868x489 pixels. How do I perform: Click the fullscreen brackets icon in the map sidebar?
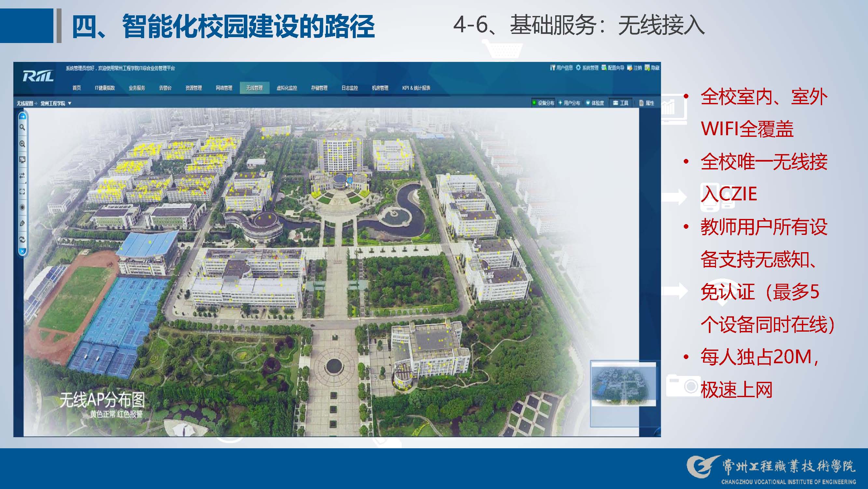(22, 192)
